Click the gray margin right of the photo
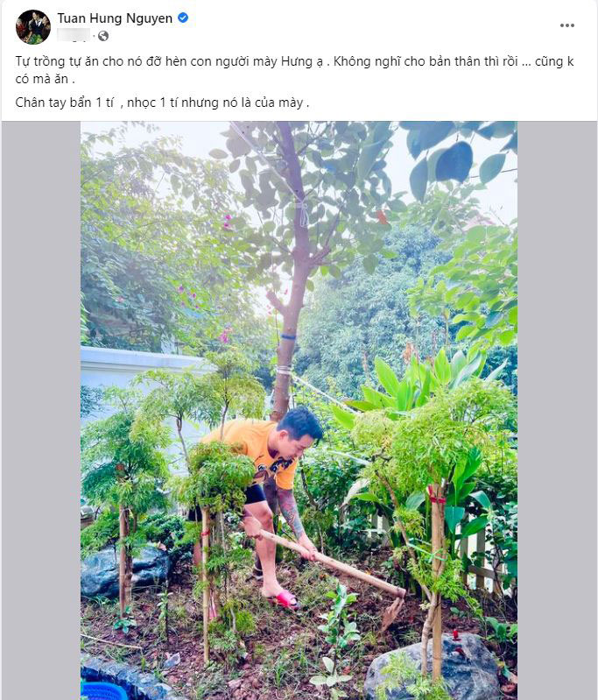598x700 pixels. click(557, 410)
